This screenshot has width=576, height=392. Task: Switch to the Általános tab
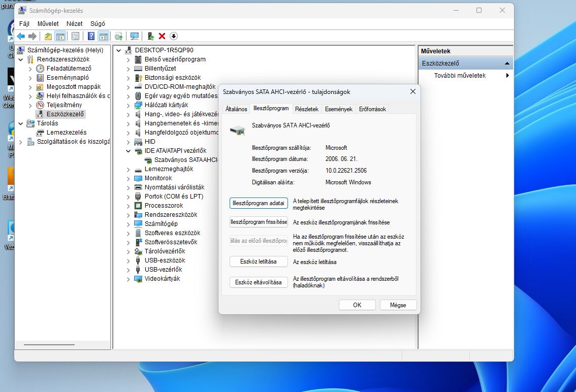[x=236, y=109]
